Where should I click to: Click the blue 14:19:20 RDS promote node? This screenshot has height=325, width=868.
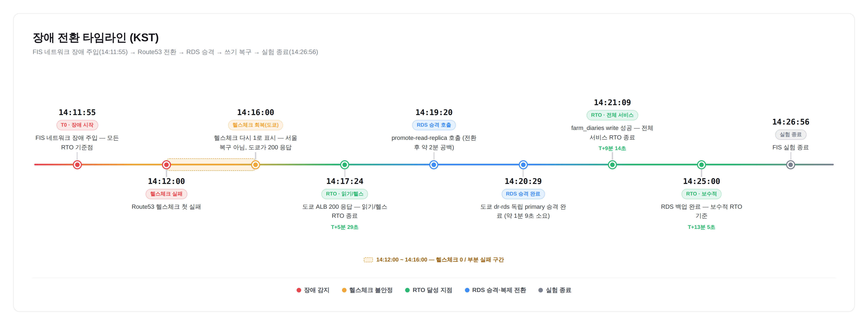pos(434,165)
